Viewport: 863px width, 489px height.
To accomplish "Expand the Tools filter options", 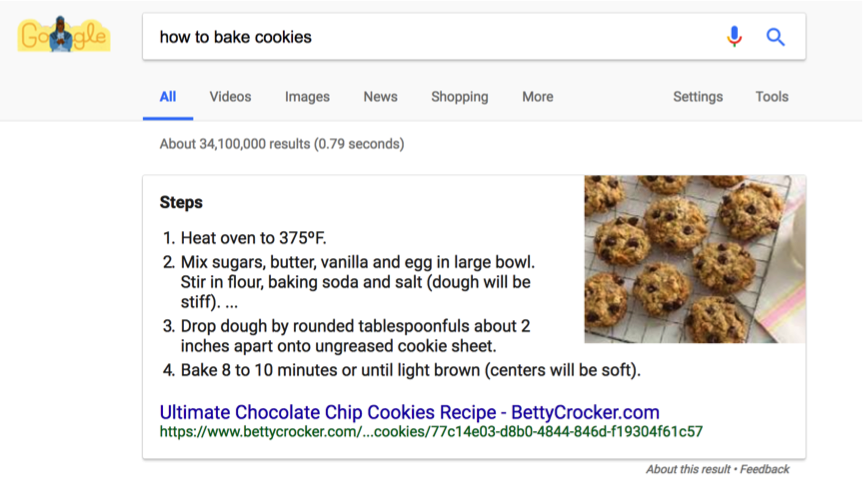I will (772, 97).
